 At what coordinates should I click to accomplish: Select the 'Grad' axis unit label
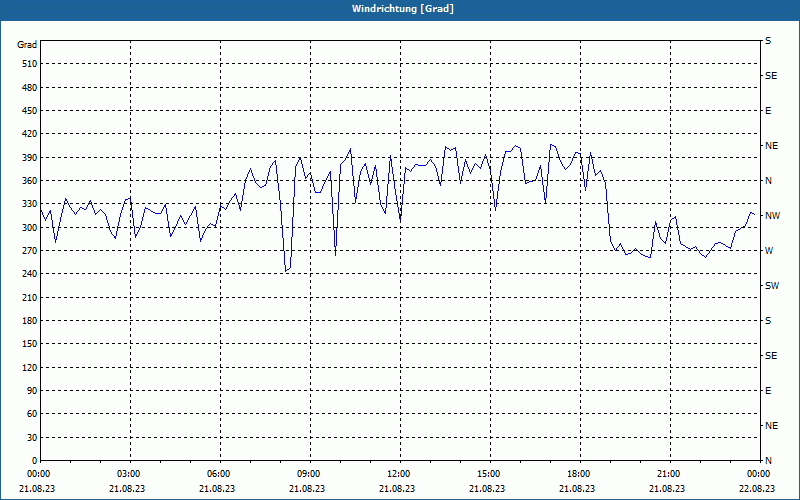(27, 45)
